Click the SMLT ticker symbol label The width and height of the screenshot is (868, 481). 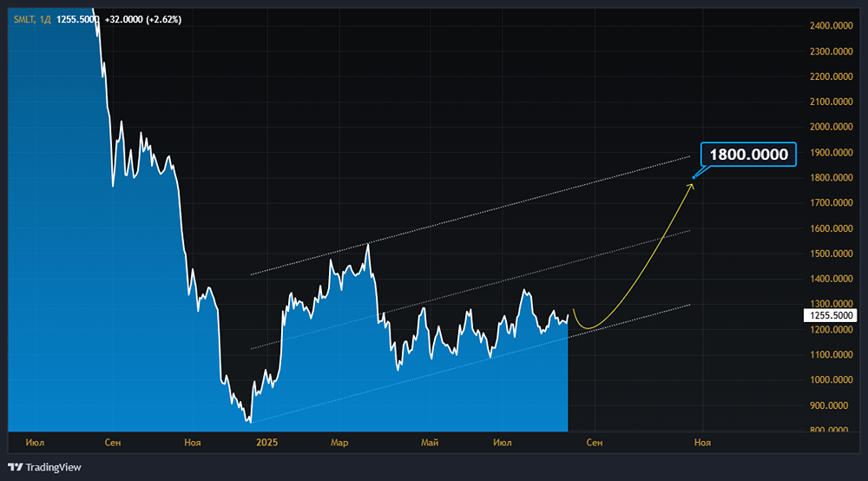(23, 19)
